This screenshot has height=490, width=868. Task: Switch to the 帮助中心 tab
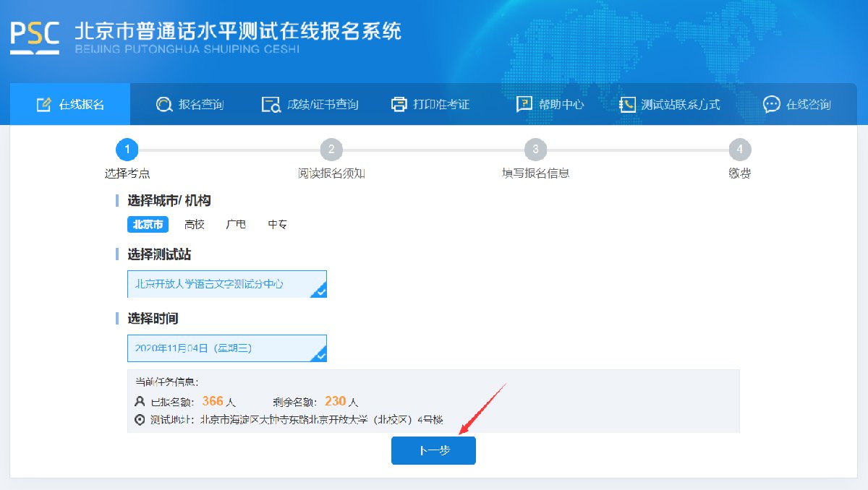point(550,104)
